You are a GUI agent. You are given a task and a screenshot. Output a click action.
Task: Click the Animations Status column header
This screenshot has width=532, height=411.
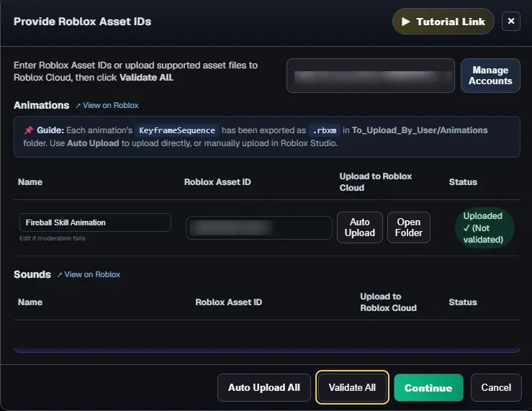pos(463,182)
